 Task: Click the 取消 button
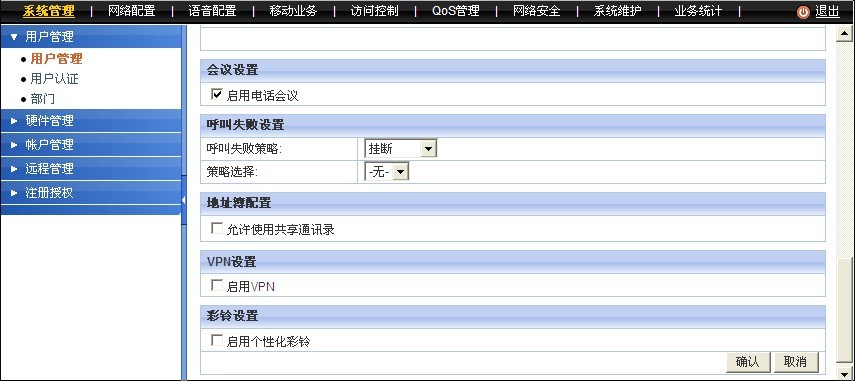pos(796,362)
